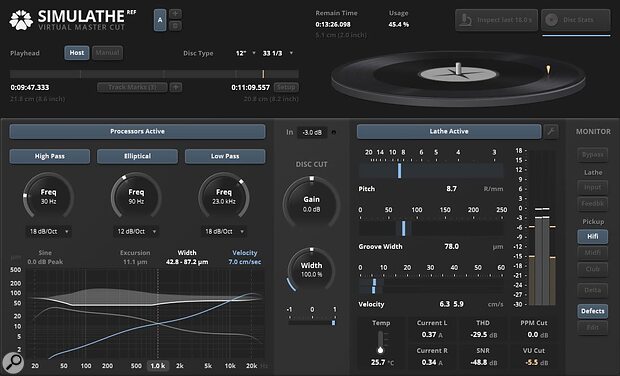Click the Edit button under Defects
Image resolution: width=620 pixels, height=376 pixels.
point(592,327)
